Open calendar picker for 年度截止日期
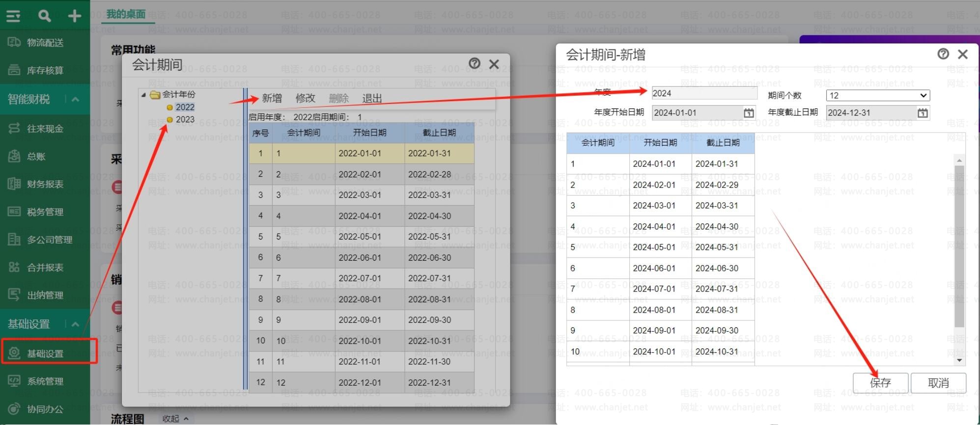The image size is (980, 425). [922, 113]
